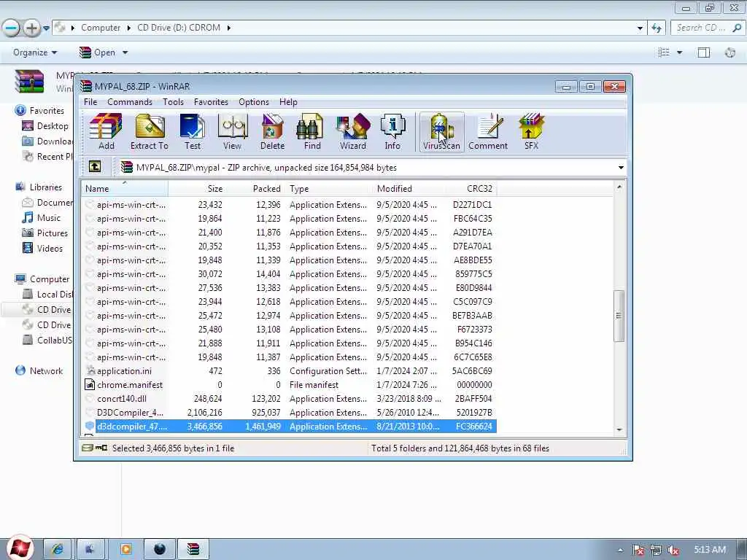
Task: Open Action Center flag icon in tray
Action: click(x=638, y=550)
